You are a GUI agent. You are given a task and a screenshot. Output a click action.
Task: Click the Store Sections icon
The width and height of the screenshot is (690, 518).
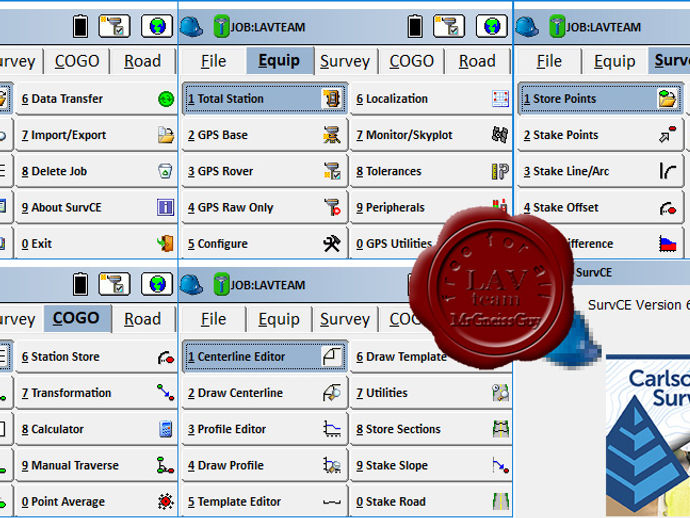coord(501,429)
